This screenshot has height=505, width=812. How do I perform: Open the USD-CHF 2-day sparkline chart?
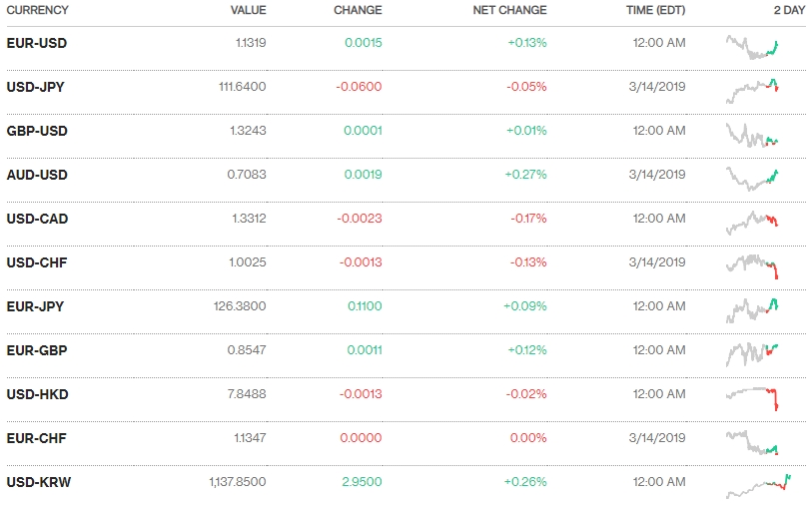tap(753, 264)
